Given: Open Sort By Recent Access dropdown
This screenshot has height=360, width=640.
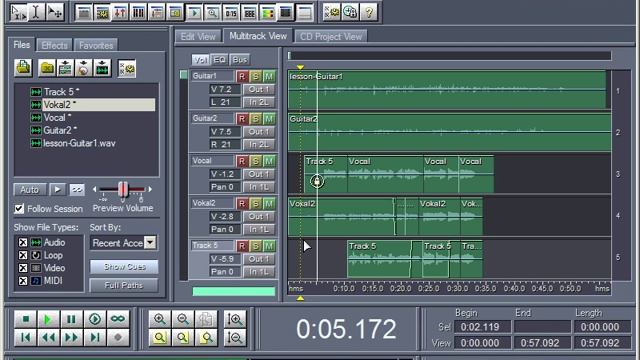Looking at the screenshot, I should (x=150, y=243).
